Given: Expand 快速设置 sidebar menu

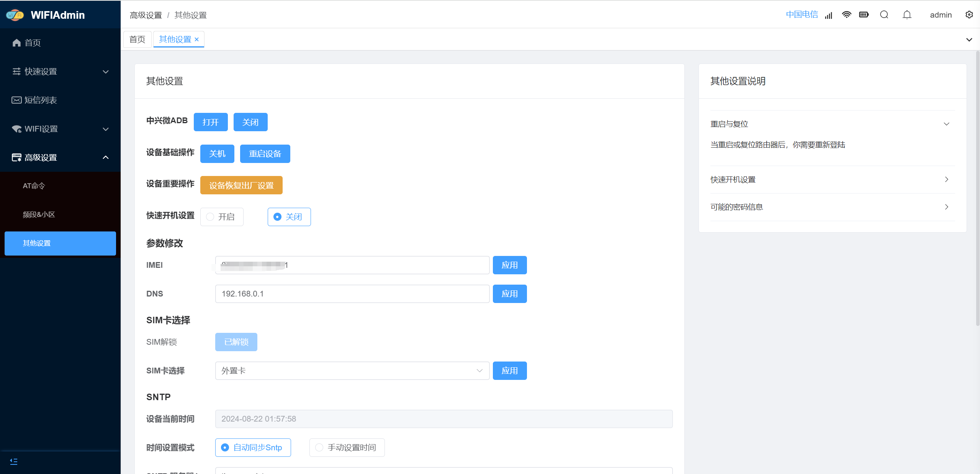Looking at the screenshot, I should click(x=60, y=72).
